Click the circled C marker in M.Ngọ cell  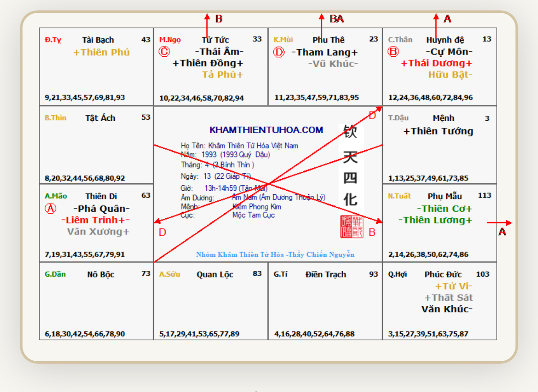pos(164,52)
